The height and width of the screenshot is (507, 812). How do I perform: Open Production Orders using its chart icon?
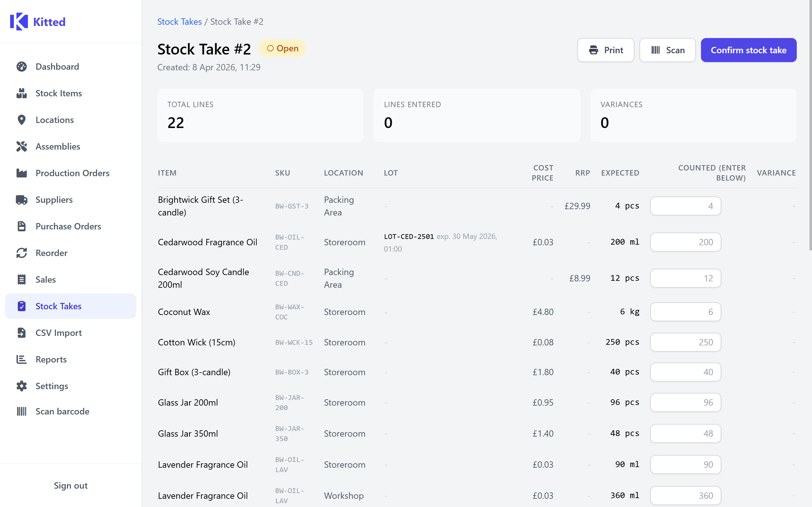coord(22,173)
